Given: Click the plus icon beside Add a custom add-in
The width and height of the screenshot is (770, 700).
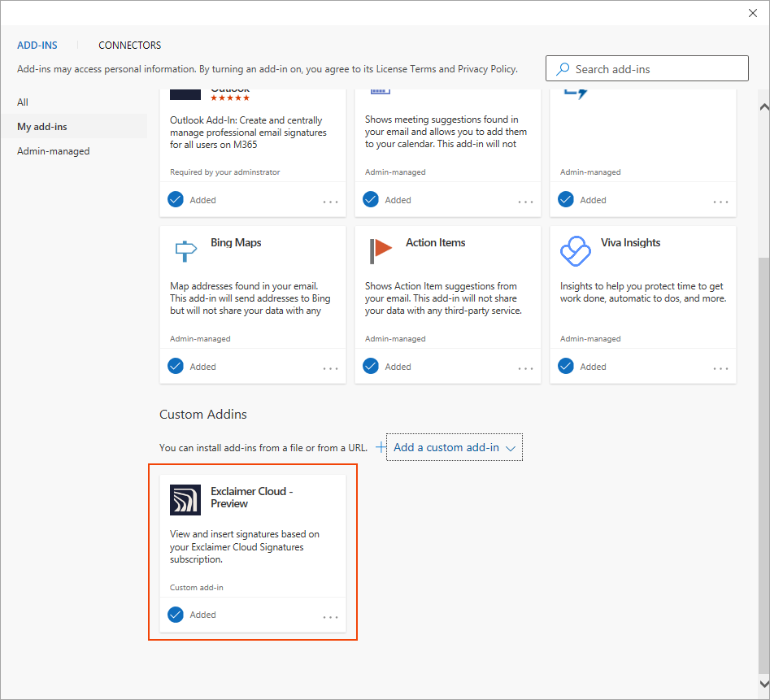Looking at the screenshot, I should pos(381,447).
